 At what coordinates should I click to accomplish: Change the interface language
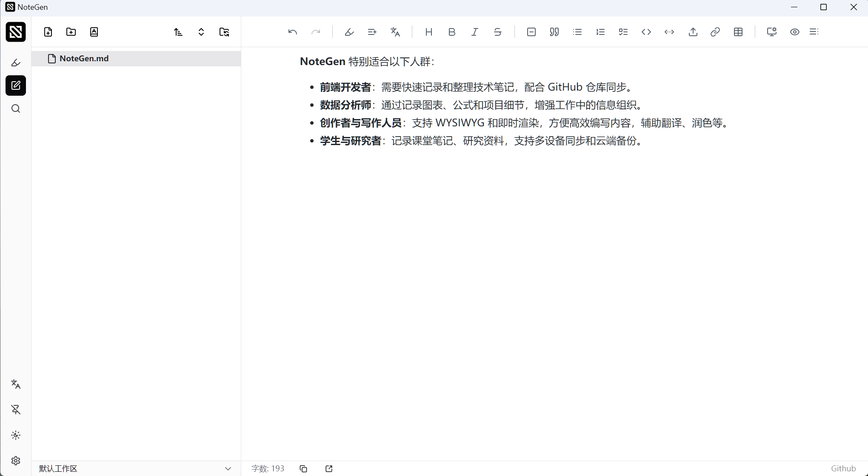click(16, 385)
